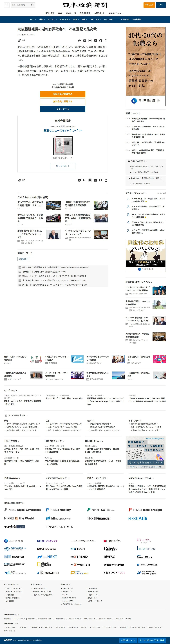Open the アクセスランキング heading
170x644 pixels.
click(136, 193)
